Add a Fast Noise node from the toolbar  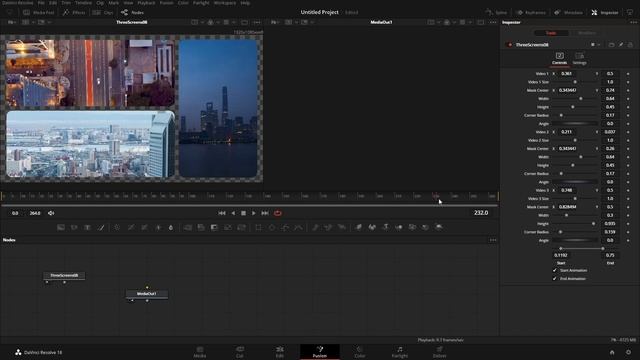(74, 227)
